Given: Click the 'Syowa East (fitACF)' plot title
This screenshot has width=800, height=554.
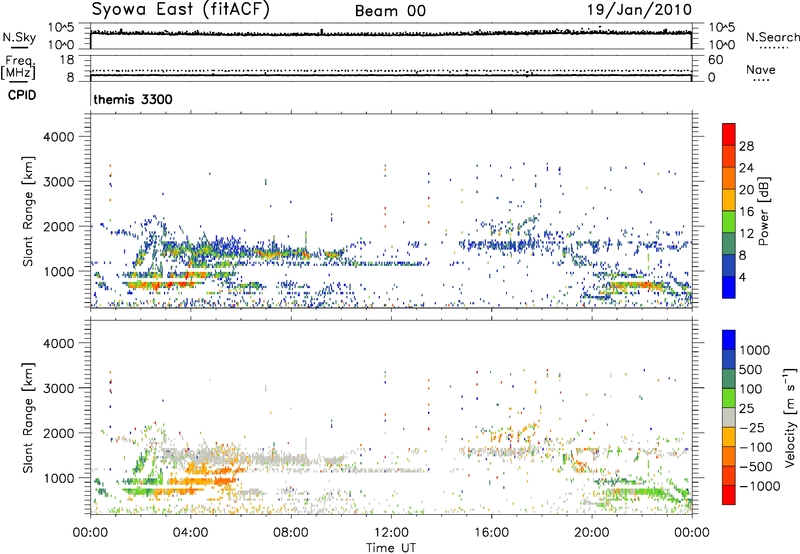Looking at the screenshot, I should point(181,9).
